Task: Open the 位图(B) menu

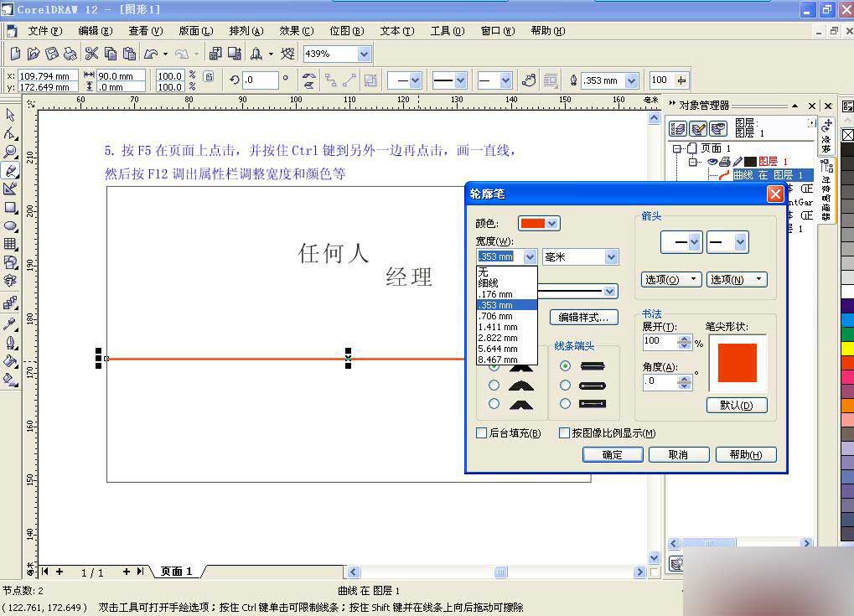Action: (346, 31)
